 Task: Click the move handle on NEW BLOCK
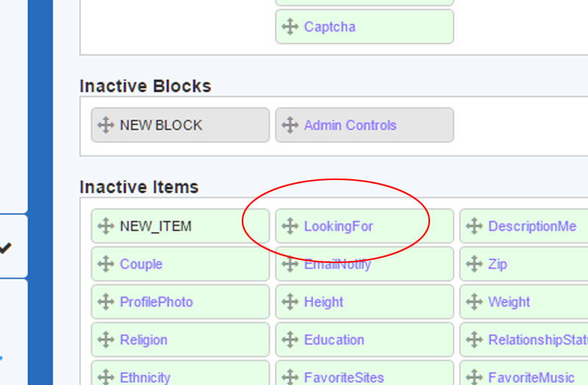(x=105, y=126)
